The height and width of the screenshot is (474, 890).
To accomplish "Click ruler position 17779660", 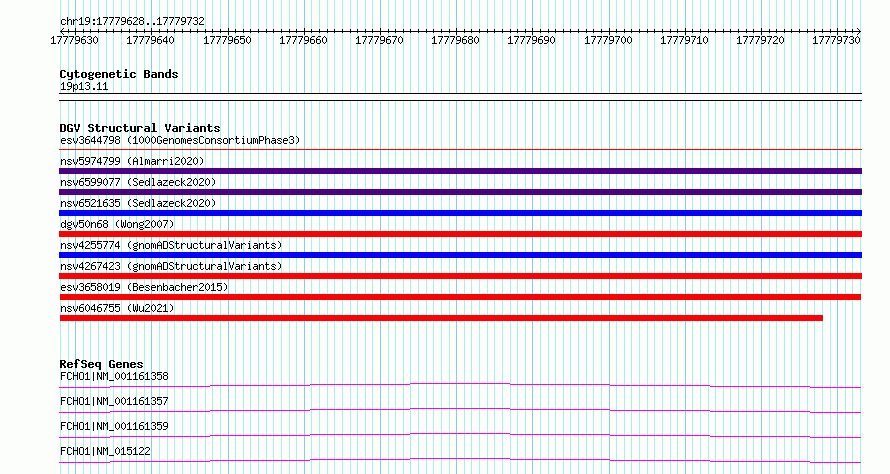I will point(303,40).
